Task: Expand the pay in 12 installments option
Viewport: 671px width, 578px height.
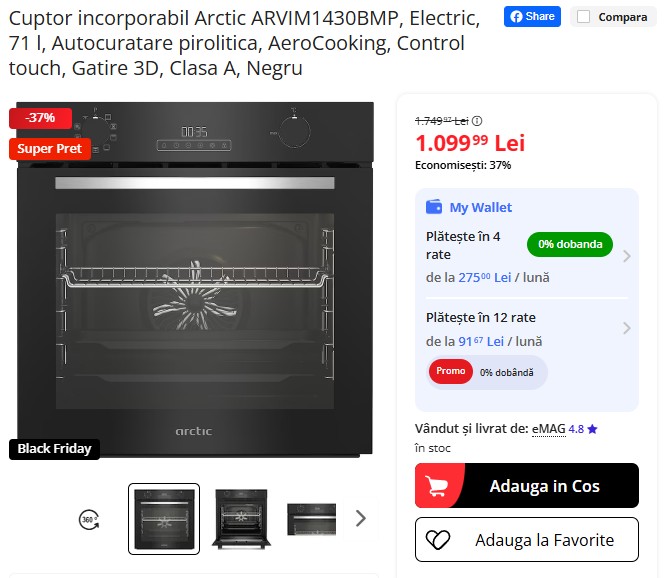Action: coord(626,328)
